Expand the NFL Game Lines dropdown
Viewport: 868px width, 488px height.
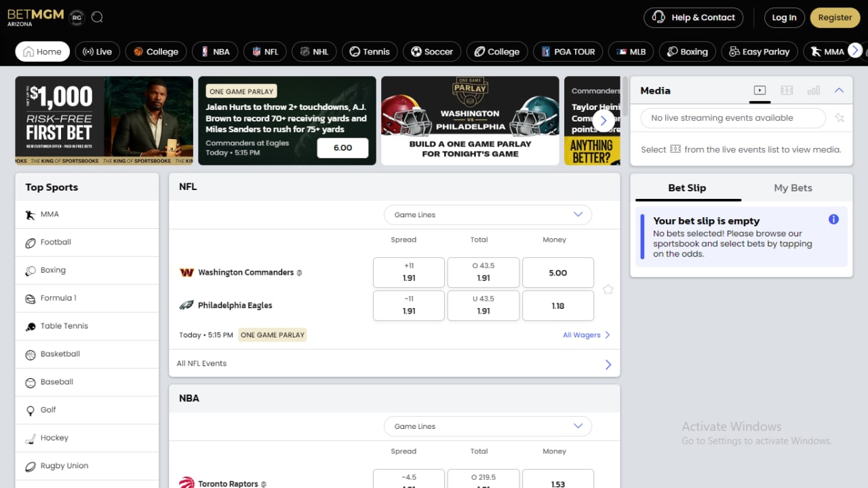488,214
